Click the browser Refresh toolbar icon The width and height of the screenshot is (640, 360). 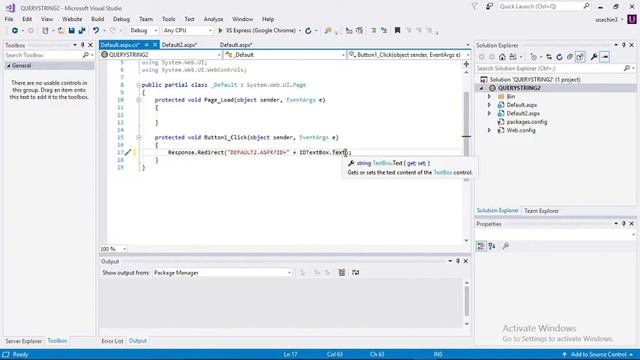(308, 31)
